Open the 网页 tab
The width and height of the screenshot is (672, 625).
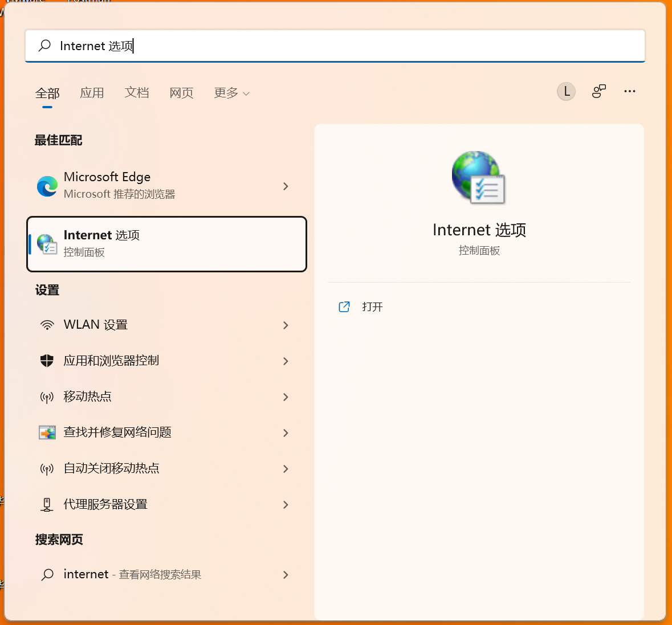click(x=181, y=93)
